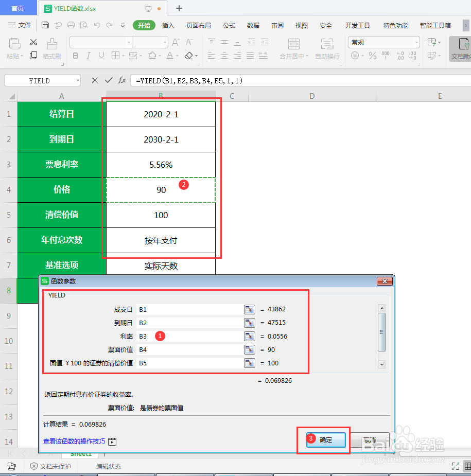Click the Print icon
Image resolution: width=471 pixels, height=476 pixels.
71,25
